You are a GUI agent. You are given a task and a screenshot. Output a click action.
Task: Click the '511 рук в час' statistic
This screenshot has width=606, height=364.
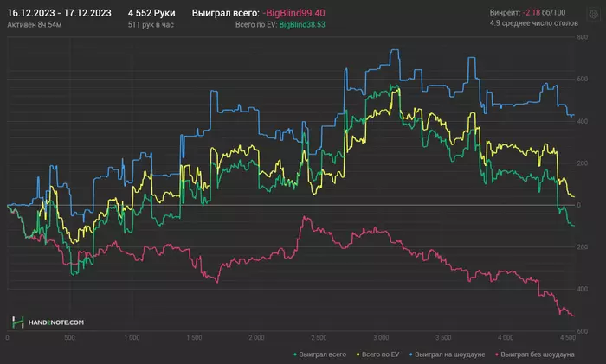pyautogui.click(x=151, y=25)
